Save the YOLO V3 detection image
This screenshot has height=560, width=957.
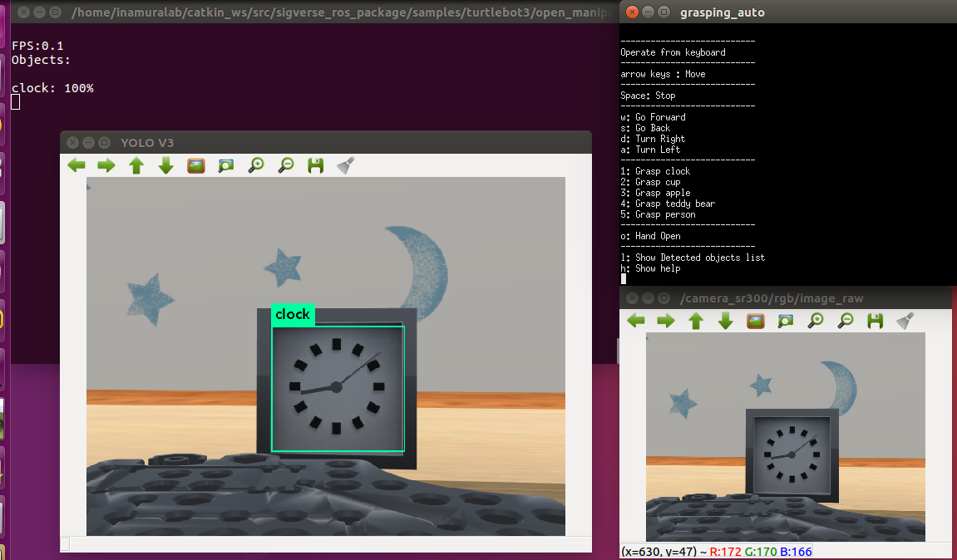click(x=316, y=165)
